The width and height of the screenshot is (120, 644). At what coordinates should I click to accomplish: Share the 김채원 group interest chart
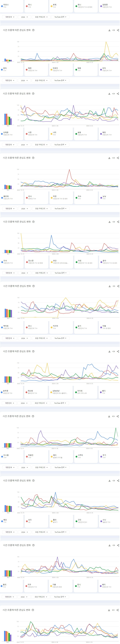coord(118,158)
